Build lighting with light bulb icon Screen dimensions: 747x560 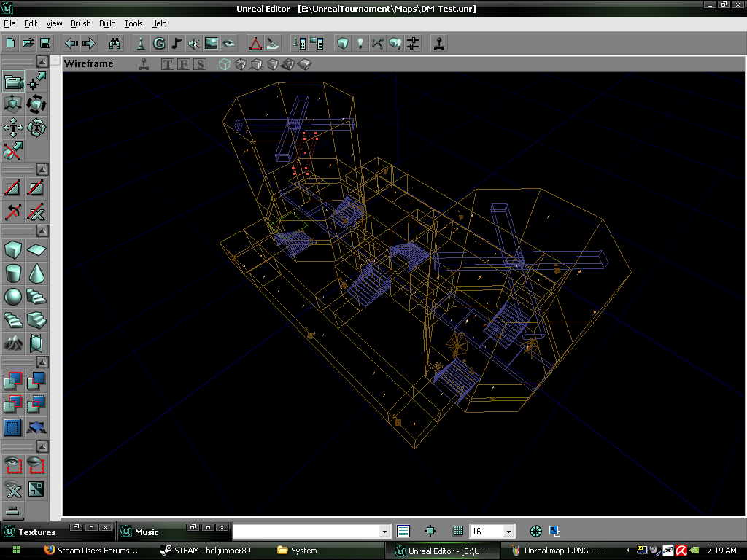point(360,43)
